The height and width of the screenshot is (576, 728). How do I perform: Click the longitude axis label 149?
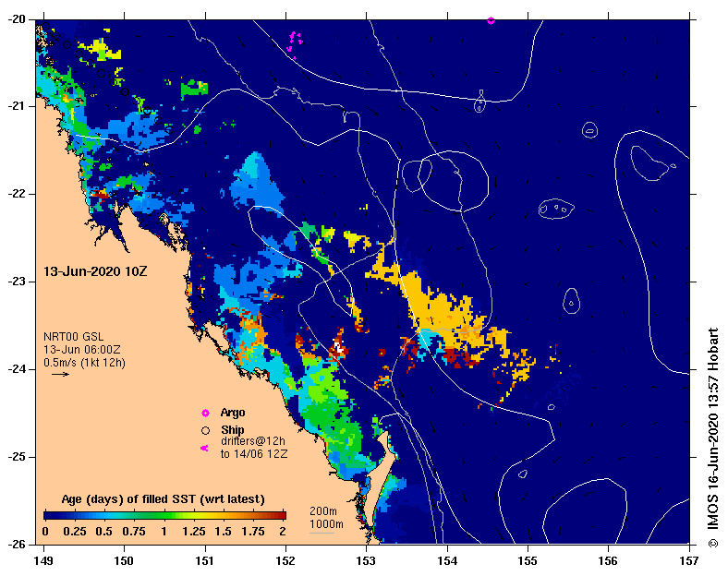pos(43,560)
